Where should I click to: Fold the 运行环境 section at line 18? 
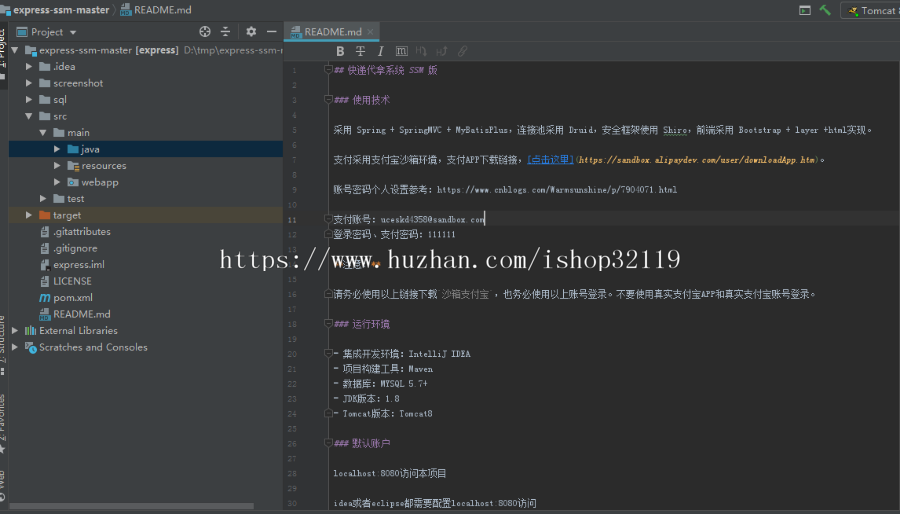[x=328, y=324]
